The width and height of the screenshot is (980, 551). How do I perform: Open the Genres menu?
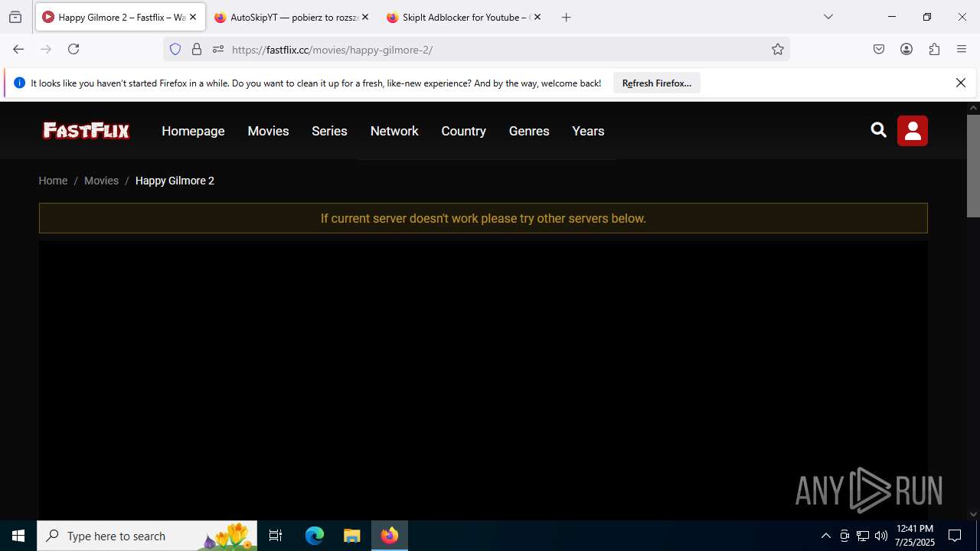[529, 131]
